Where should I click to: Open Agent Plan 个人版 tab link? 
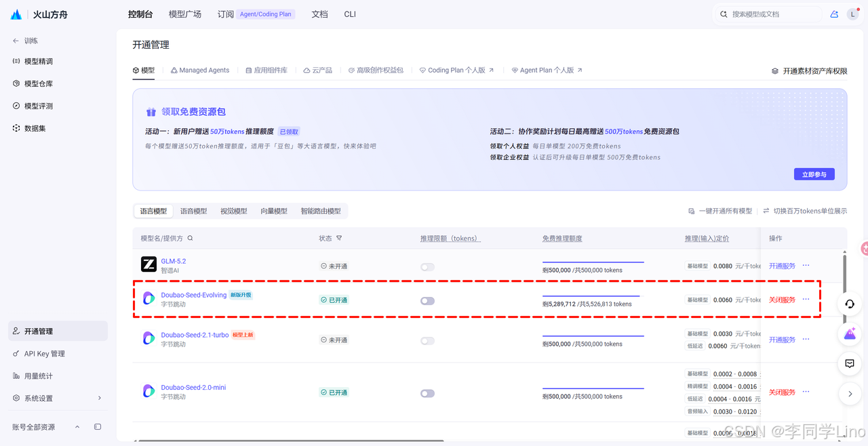[547, 70]
